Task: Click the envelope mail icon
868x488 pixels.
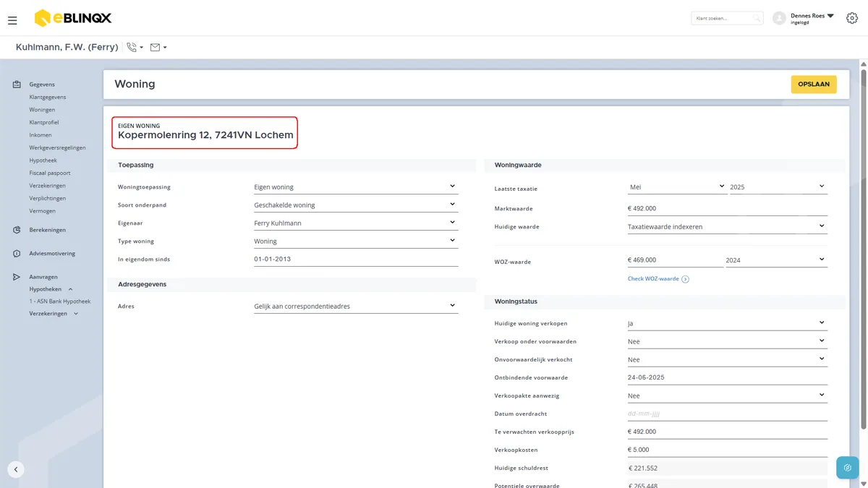Action: [155, 47]
